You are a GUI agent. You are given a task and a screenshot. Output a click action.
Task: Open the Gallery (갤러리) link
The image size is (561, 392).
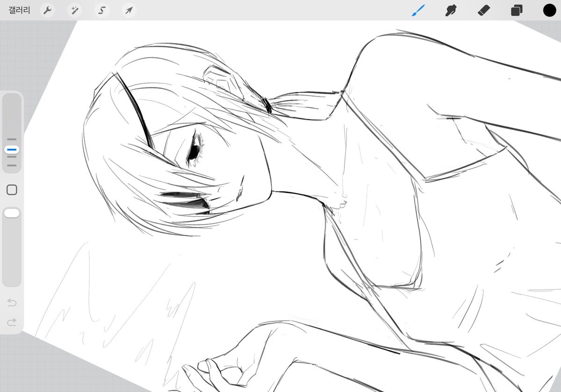(x=19, y=10)
